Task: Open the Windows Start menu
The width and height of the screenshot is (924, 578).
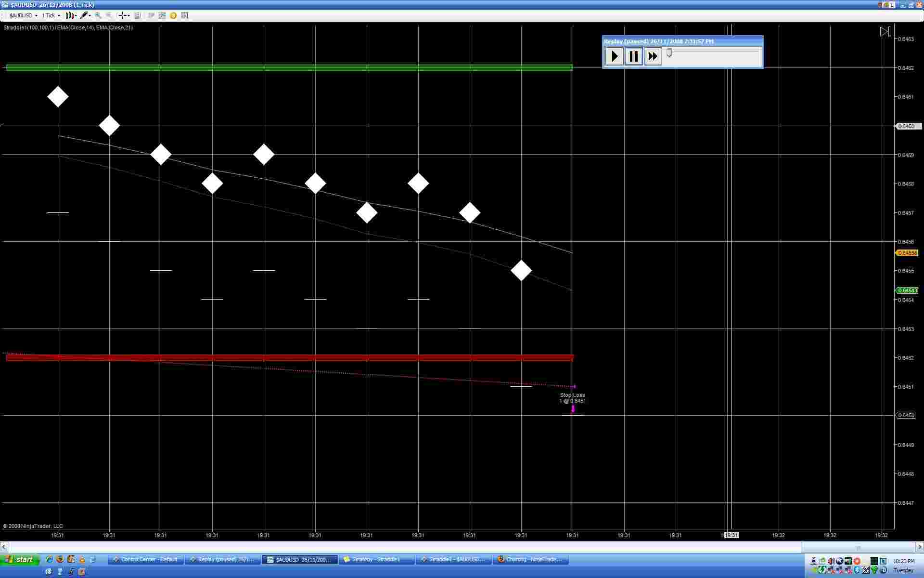Action: tap(19, 559)
